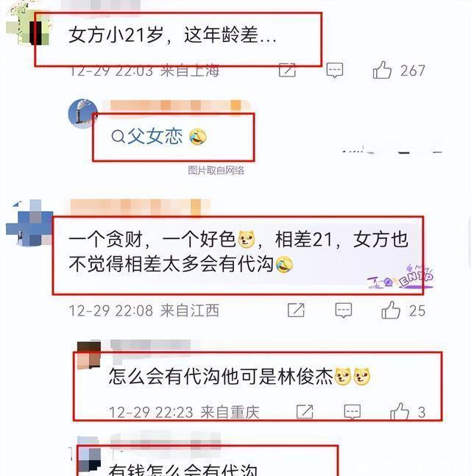Like the comment with 267 likes
This screenshot has height=476, width=471.
point(382,70)
